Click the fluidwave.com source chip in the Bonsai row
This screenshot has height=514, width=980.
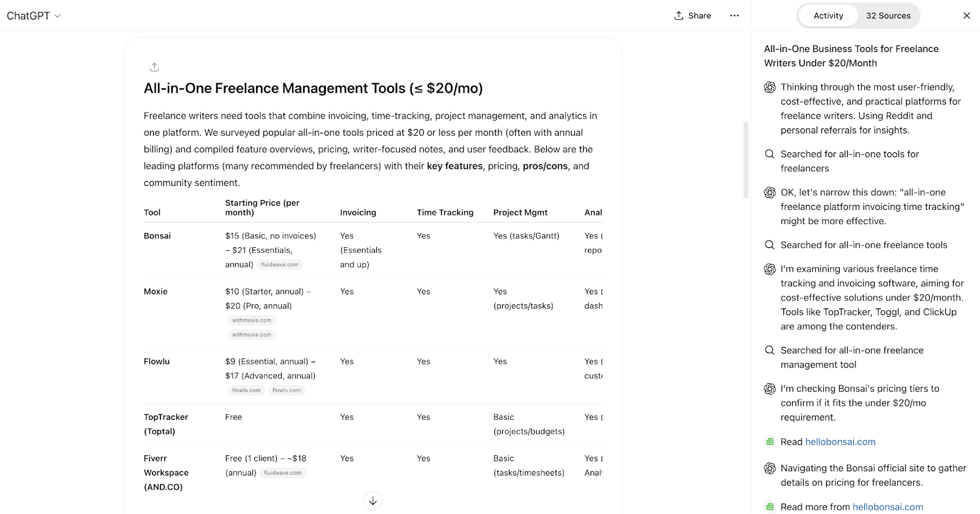[279, 265]
